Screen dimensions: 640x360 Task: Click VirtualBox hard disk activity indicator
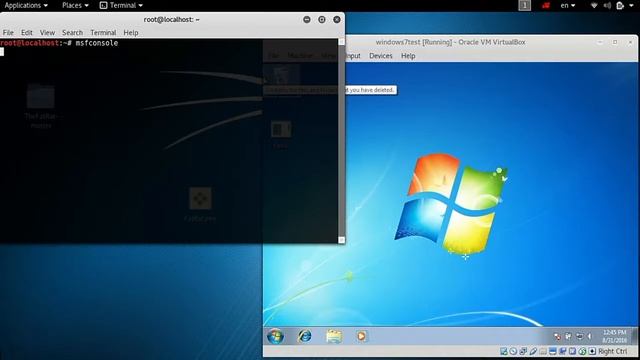click(504, 351)
